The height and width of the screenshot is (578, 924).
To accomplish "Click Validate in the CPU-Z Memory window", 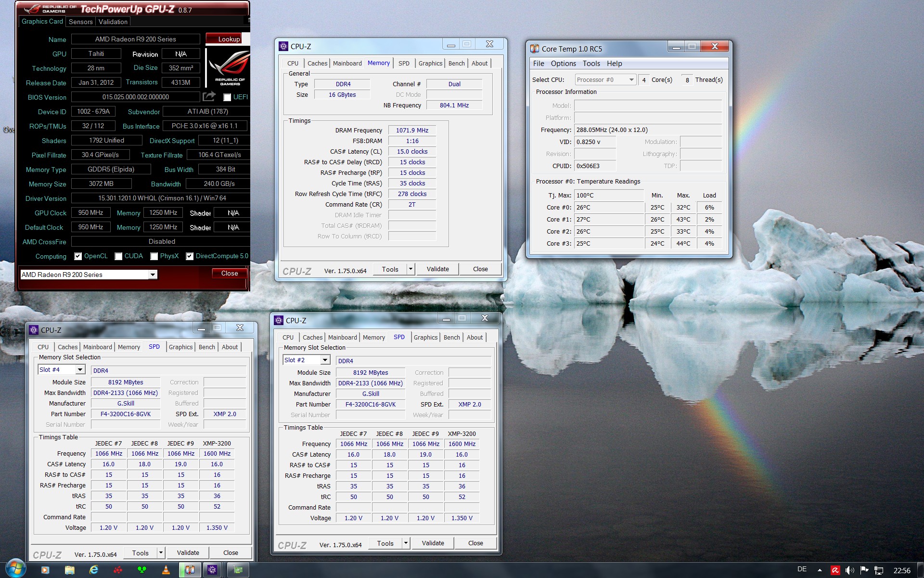I will (437, 269).
